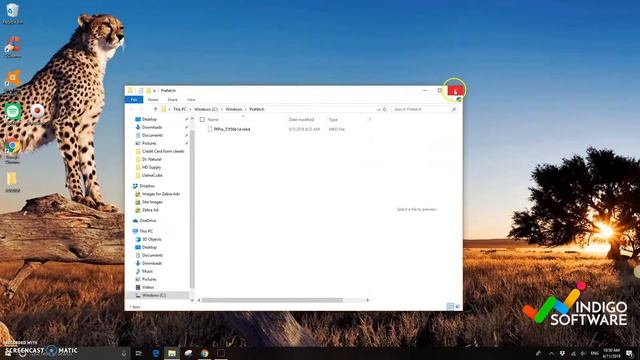Click the red record button desktop icon

[38, 112]
